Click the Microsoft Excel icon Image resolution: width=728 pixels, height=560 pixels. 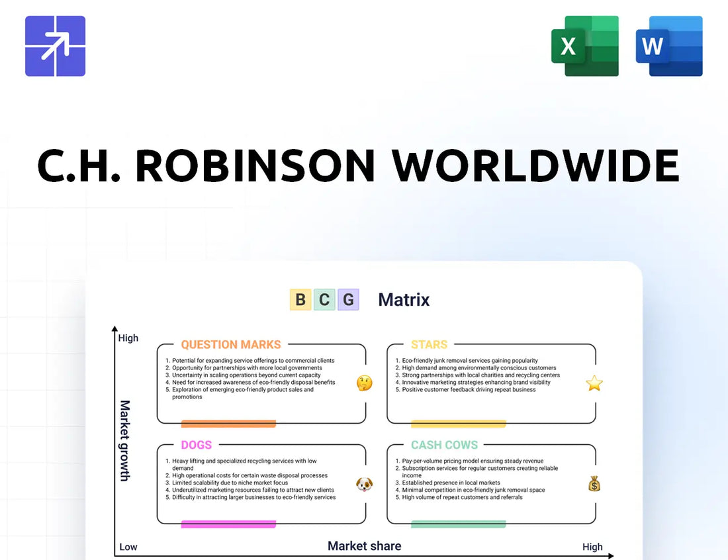[x=584, y=46]
